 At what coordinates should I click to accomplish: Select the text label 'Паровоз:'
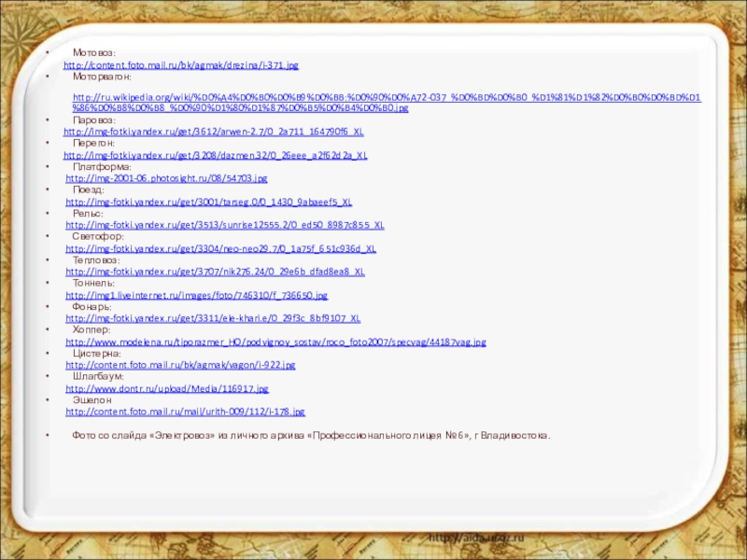94,120
